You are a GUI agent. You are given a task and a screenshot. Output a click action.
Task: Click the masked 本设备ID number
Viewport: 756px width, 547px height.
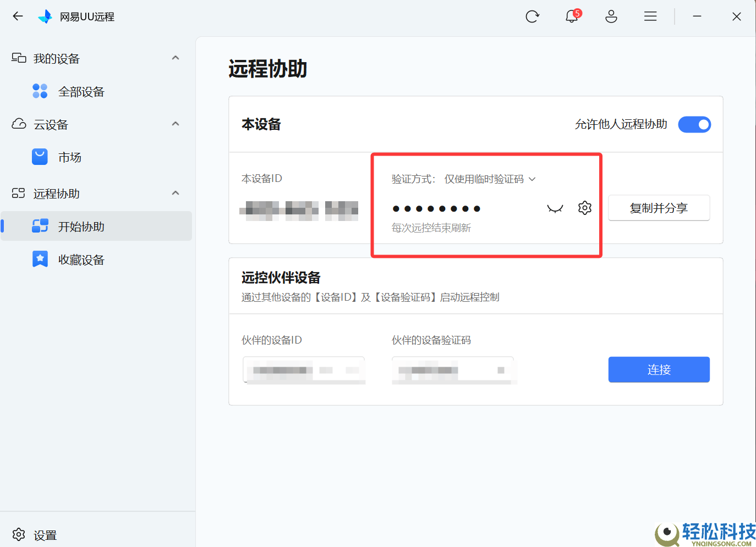coord(299,211)
